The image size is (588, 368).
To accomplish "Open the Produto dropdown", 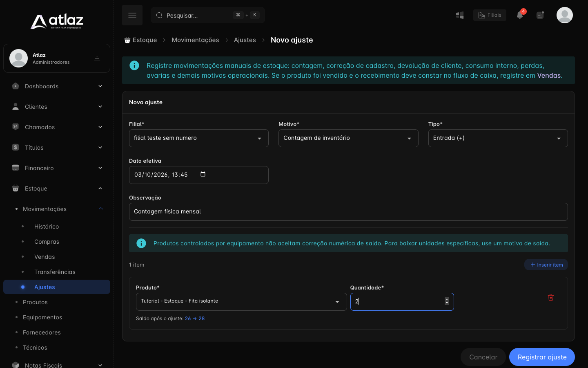I will tap(241, 302).
